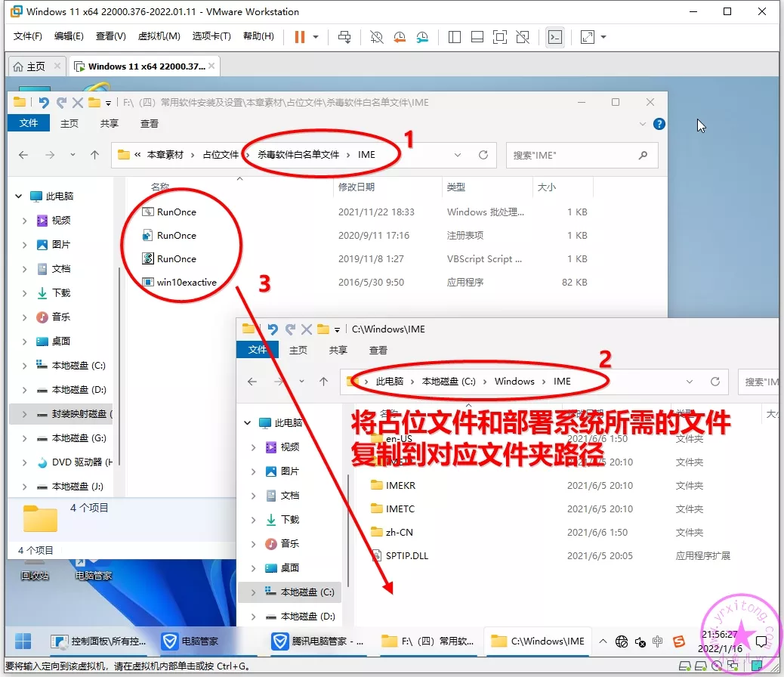Click the send Ctrl+Alt+Del icon
Viewport: 784px width, 677px height.
pyautogui.click(x=344, y=36)
